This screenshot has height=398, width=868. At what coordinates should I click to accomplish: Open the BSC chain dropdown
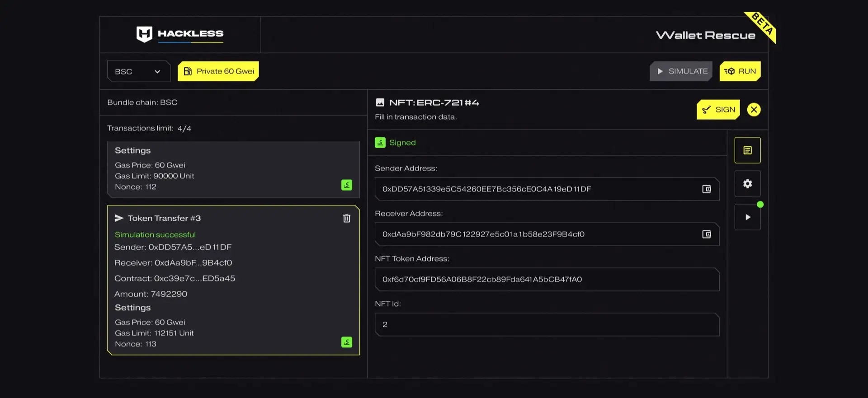pos(138,71)
